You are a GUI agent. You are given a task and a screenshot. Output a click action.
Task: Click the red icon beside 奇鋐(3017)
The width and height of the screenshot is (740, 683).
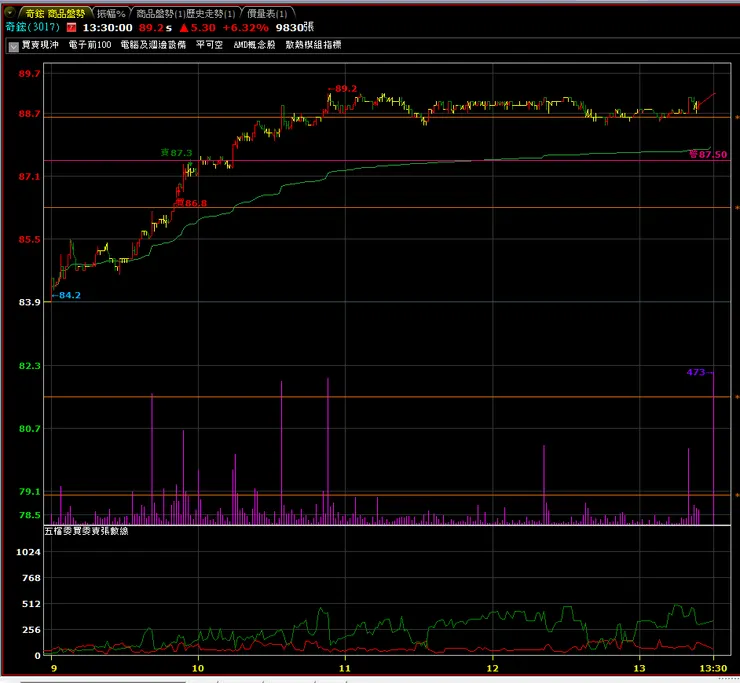click(x=71, y=28)
